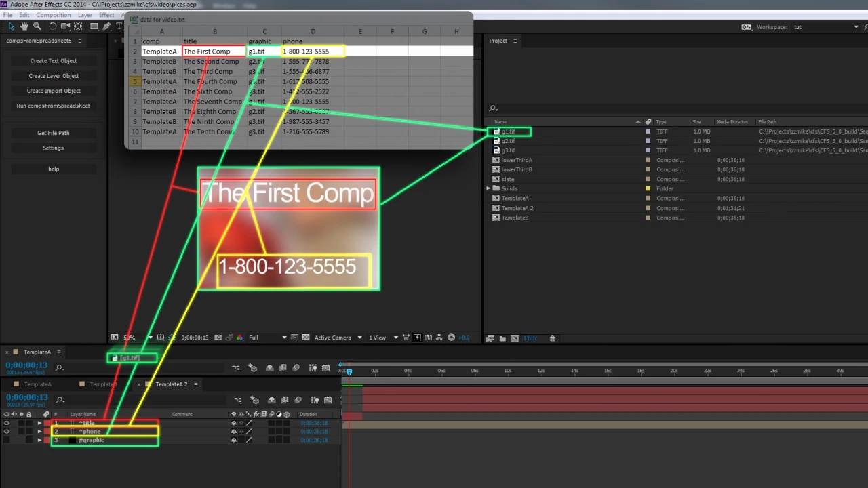Activate the Zoom tool

[x=37, y=26]
